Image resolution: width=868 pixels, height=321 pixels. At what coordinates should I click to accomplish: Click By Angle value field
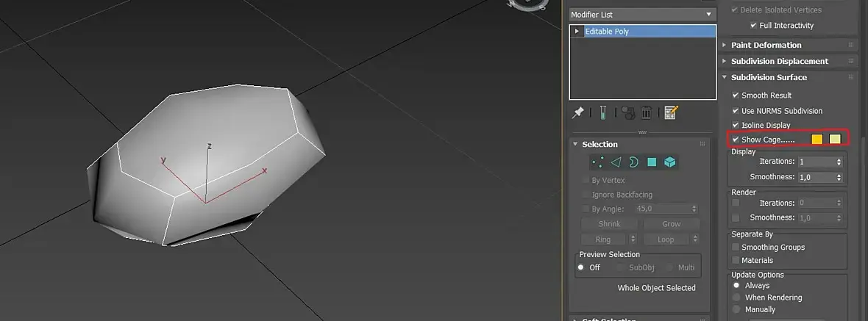[x=662, y=209]
